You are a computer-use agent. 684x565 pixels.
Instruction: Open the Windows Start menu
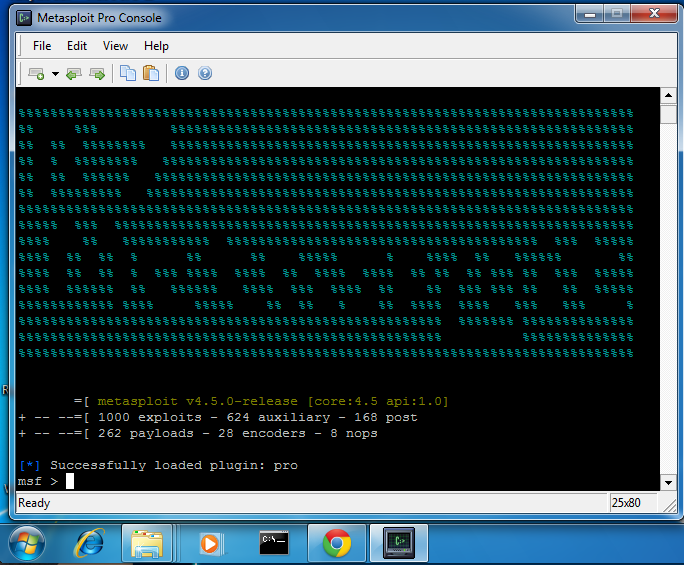(x=27, y=543)
